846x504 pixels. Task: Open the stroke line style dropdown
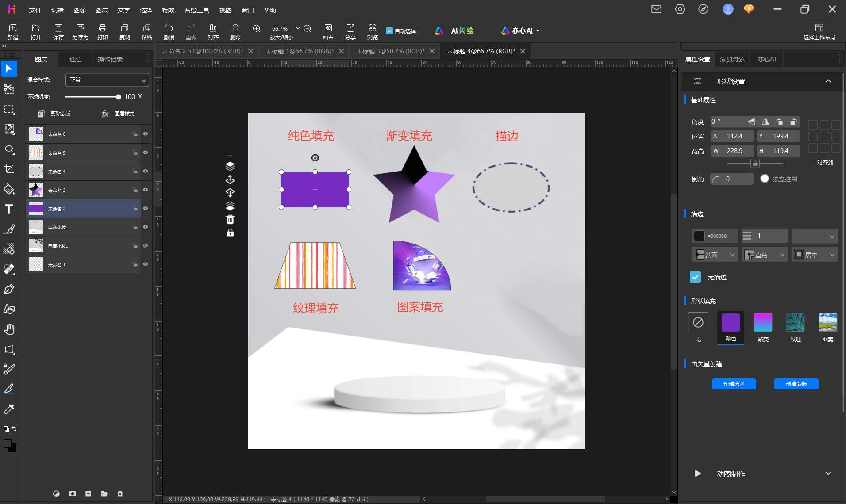coord(815,236)
